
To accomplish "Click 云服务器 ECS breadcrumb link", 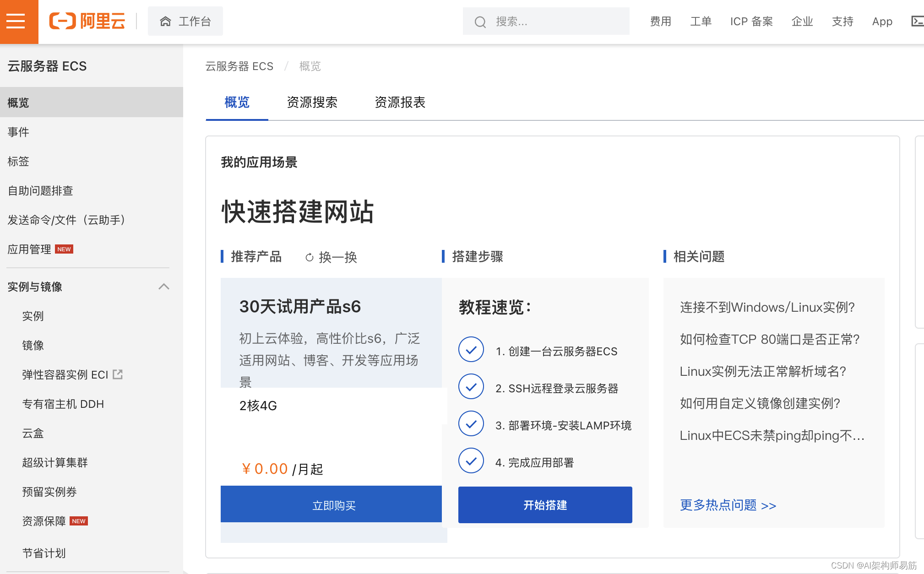I will [239, 66].
